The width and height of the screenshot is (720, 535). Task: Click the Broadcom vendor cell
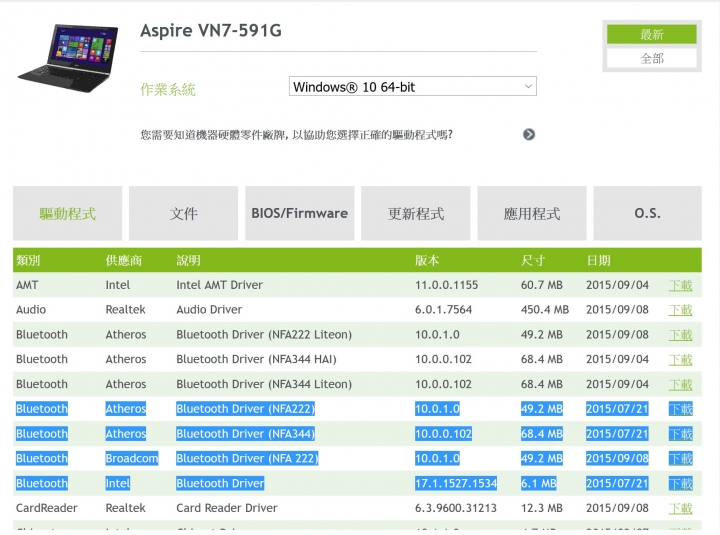pos(132,458)
